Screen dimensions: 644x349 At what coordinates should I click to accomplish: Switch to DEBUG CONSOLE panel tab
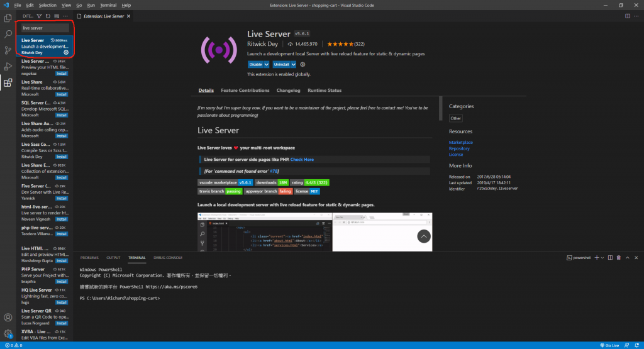click(x=168, y=258)
